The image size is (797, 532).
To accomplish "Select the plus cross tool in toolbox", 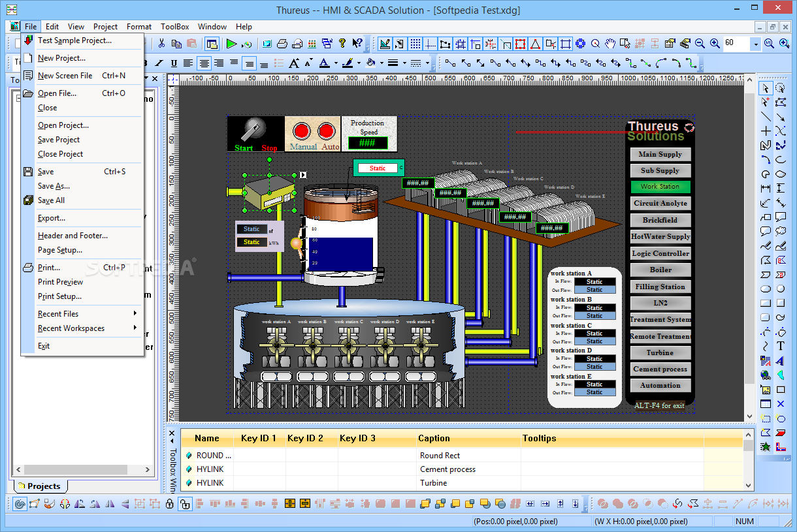I will (x=766, y=131).
